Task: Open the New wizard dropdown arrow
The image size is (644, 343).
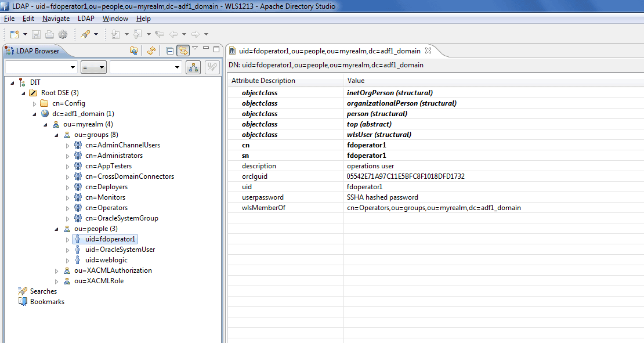Action: point(25,34)
